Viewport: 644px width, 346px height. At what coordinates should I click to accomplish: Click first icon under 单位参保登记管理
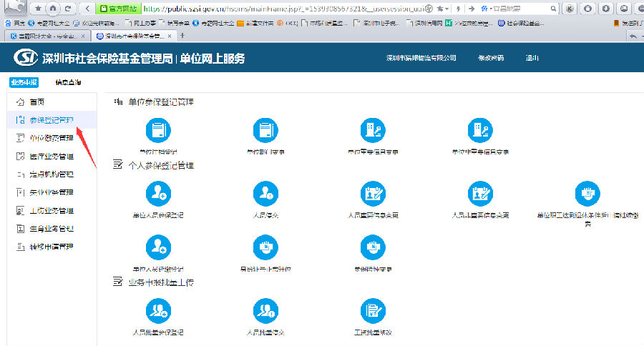[x=157, y=130]
